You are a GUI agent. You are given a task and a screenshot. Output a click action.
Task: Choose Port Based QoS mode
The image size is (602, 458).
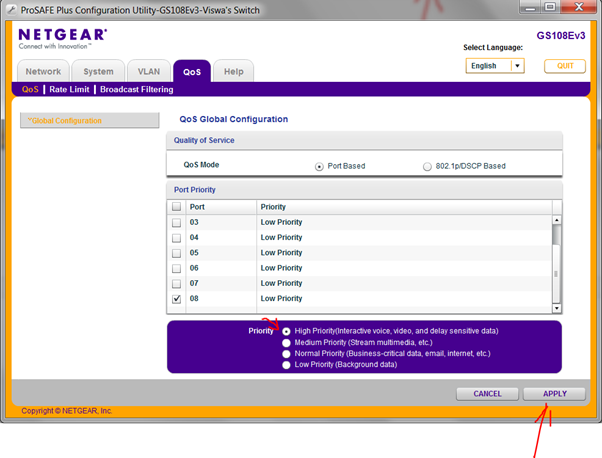[319, 167]
